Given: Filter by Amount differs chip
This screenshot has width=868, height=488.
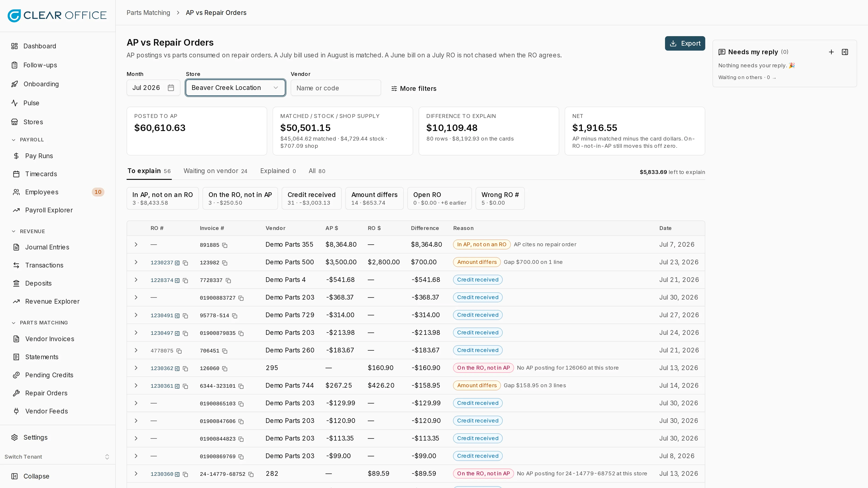Looking at the screenshot, I should click(x=374, y=198).
